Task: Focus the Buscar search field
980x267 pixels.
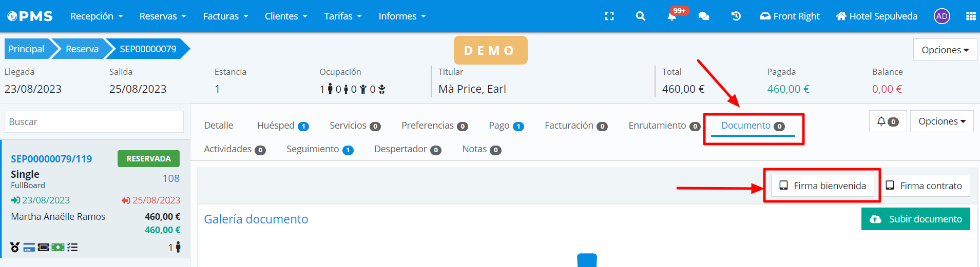Action: (94, 122)
